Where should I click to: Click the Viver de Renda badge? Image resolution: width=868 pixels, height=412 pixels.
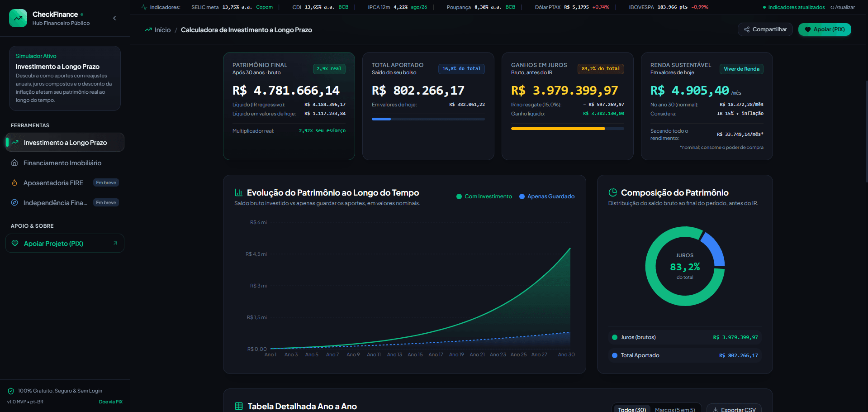[741, 69]
